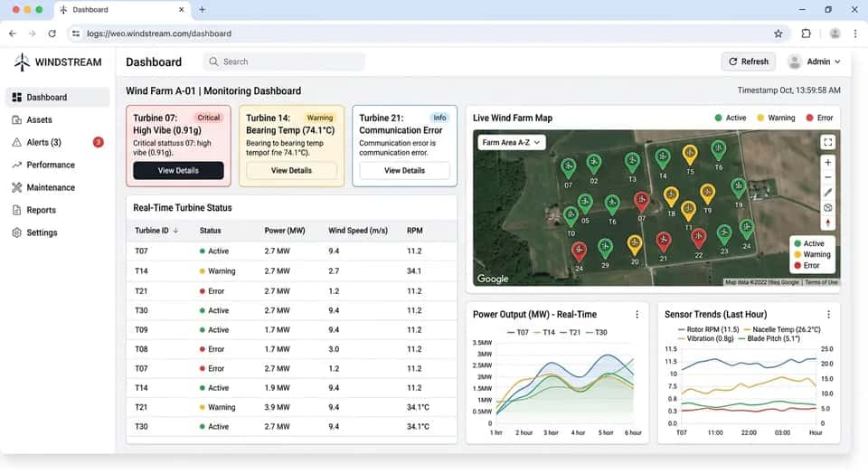Open the browser extensions icon
The height and width of the screenshot is (474, 868).
[806, 33]
